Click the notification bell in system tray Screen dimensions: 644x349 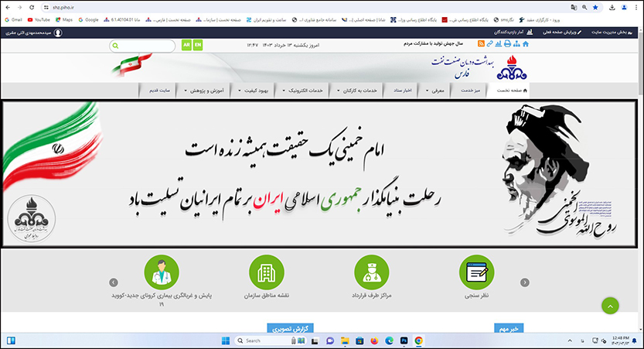(635, 340)
